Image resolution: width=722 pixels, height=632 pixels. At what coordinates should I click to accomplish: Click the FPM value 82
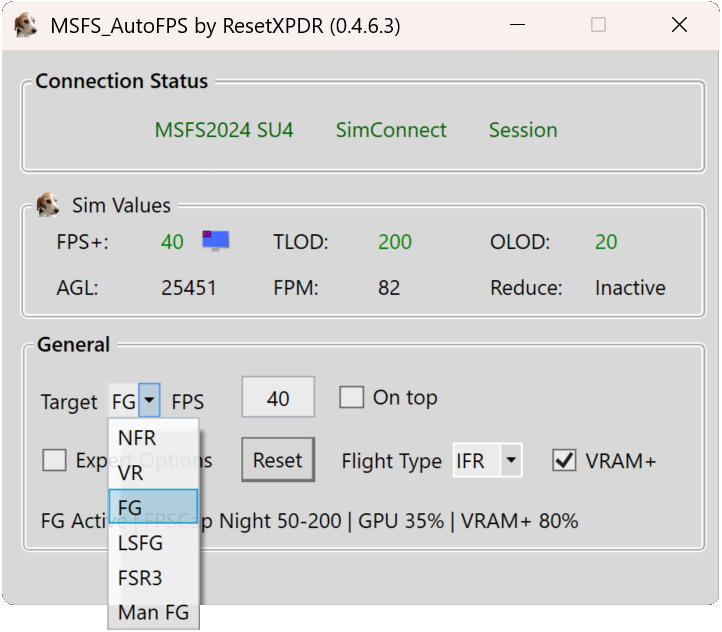point(389,288)
